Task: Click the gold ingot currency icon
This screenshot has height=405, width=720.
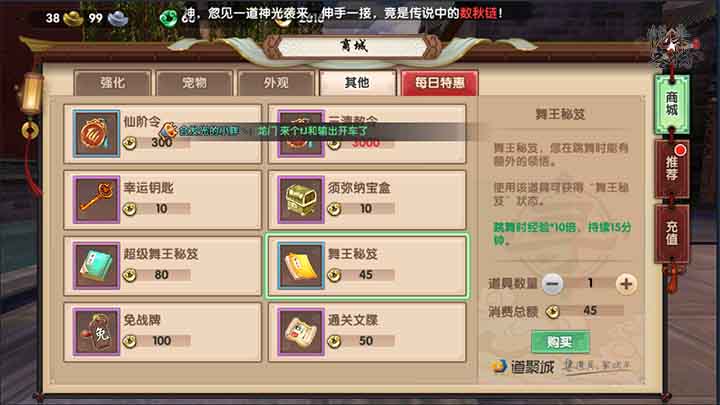Action: tap(73, 18)
